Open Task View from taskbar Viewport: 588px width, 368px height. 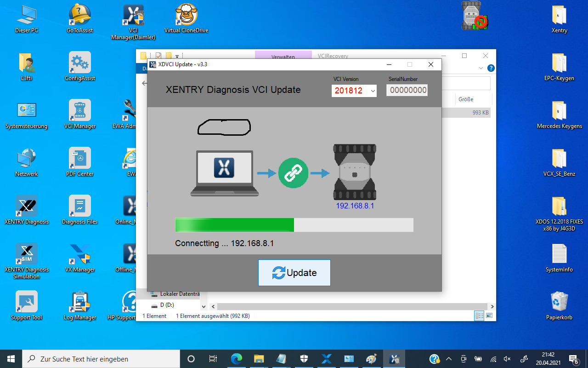(x=213, y=359)
